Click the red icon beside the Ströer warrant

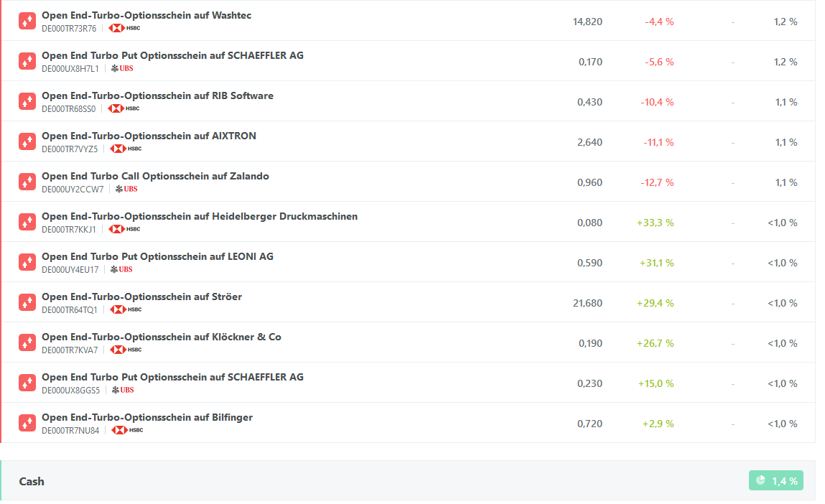click(x=27, y=302)
